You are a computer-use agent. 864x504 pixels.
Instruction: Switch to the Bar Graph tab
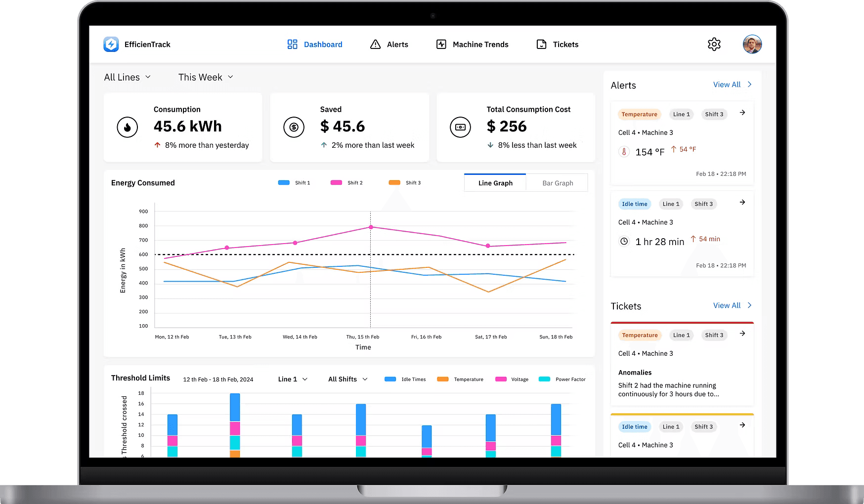tap(557, 182)
